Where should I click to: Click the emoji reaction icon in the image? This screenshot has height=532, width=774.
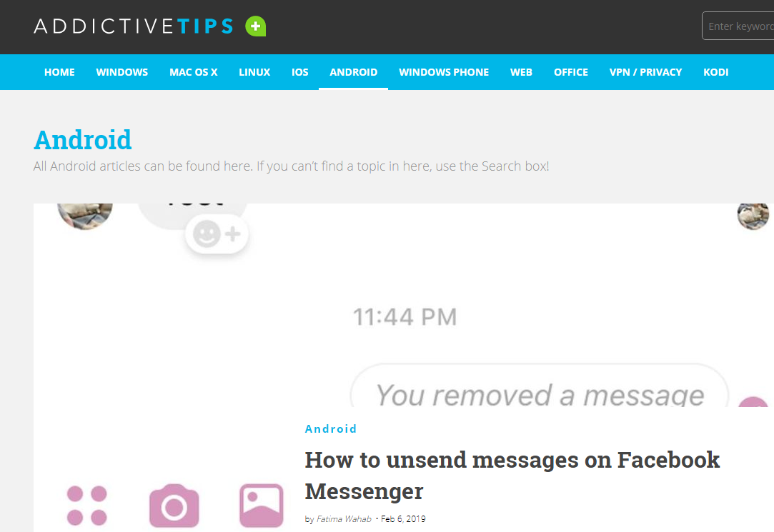tap(217, 234)
